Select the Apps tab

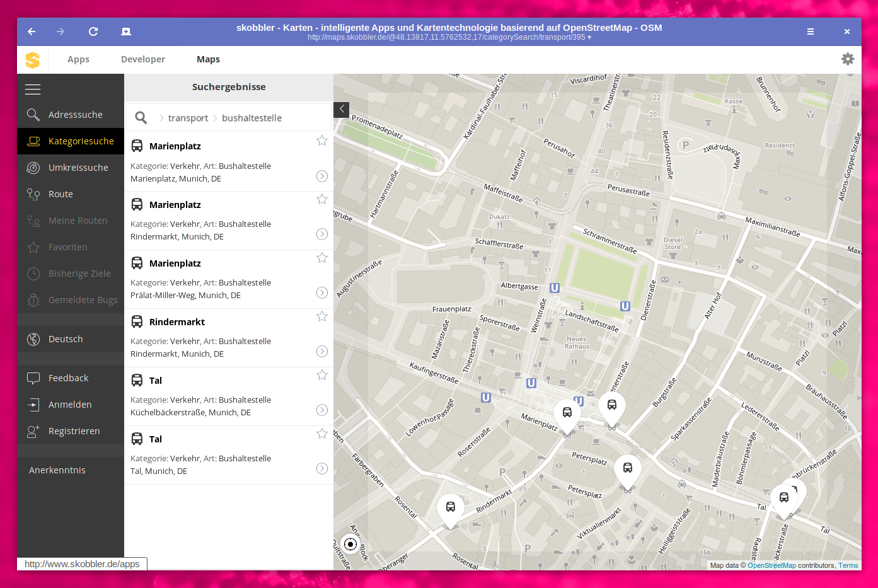[x=78, y=59]
